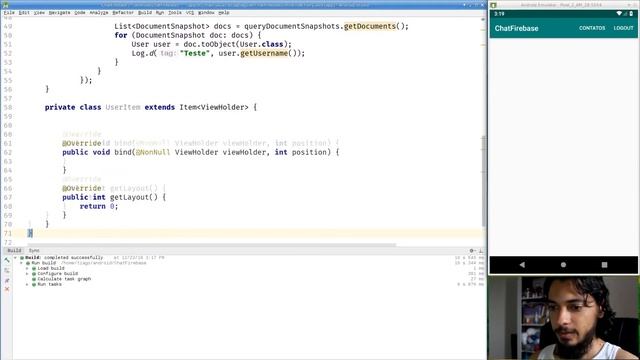Viewport: 640px width, 360px height.
Task: Open the File menu
Action: [9, 13]
